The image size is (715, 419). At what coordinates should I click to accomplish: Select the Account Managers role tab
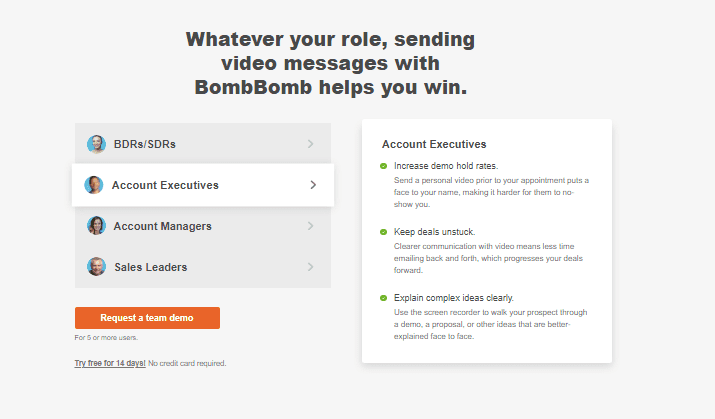[203, 226]
